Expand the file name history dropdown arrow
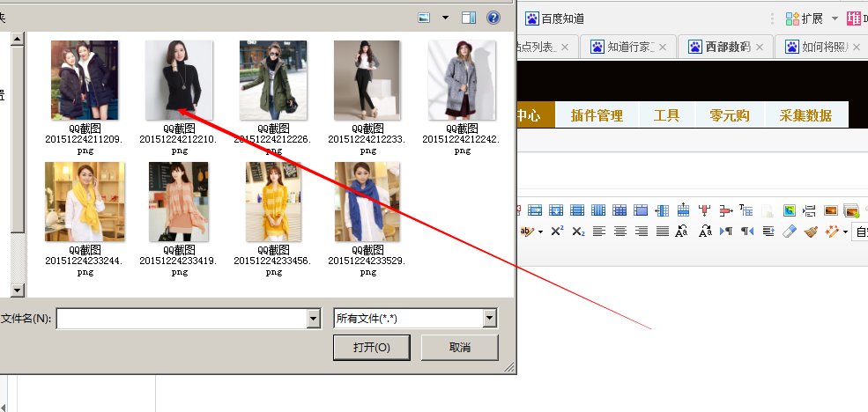The image size is (868, 412). click(x=314, y=319)
